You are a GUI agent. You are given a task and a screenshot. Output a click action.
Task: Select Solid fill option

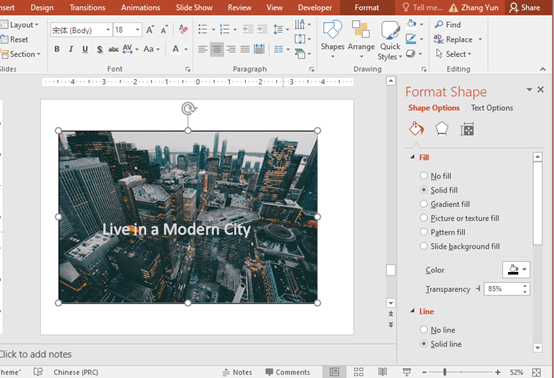438,190
